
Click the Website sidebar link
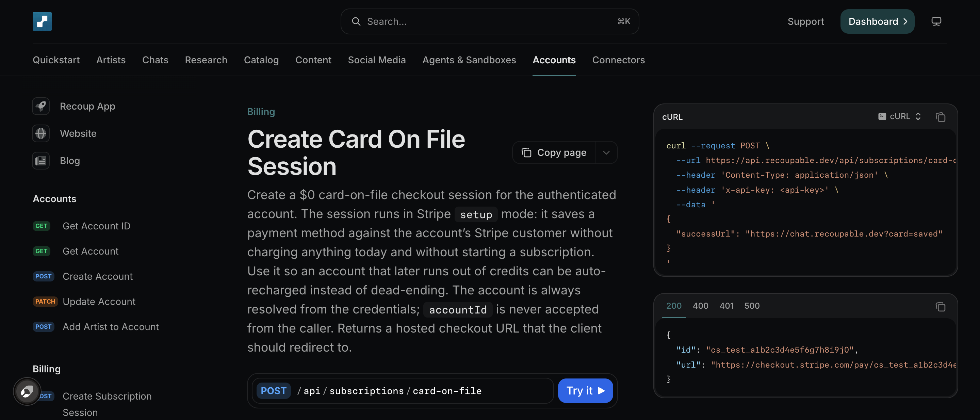[x=78, y=133]
